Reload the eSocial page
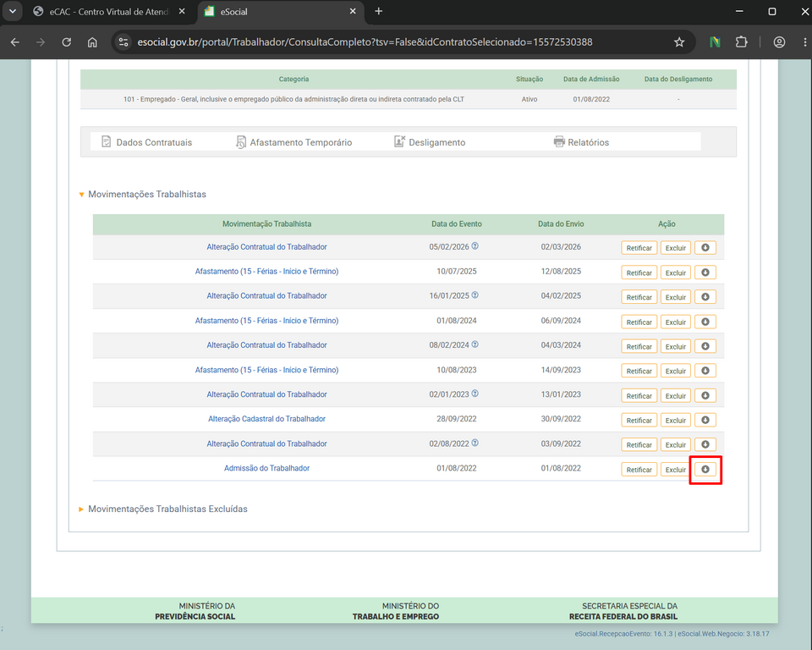Screen dimensions: 812x650 (x=66, y=42)
